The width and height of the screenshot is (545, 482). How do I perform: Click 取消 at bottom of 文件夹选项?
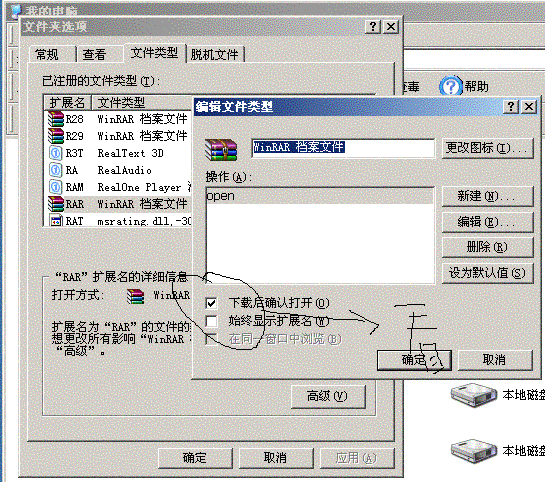pyautogui.click(x=276, y=458)
